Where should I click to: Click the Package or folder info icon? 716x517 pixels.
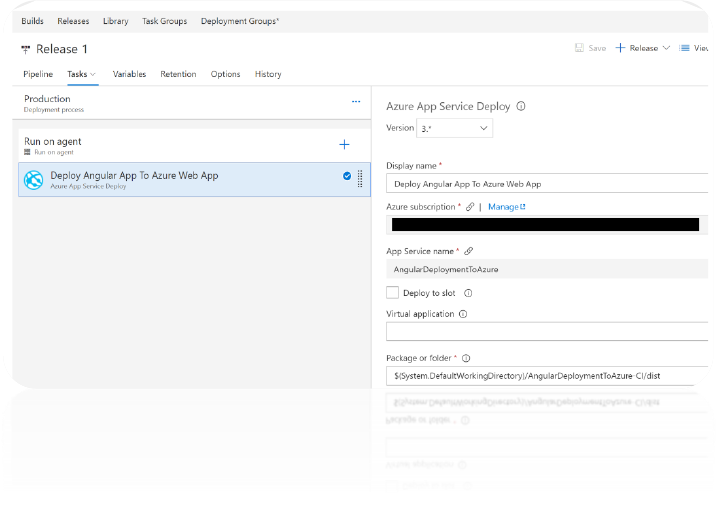click(x=466, y=358)
